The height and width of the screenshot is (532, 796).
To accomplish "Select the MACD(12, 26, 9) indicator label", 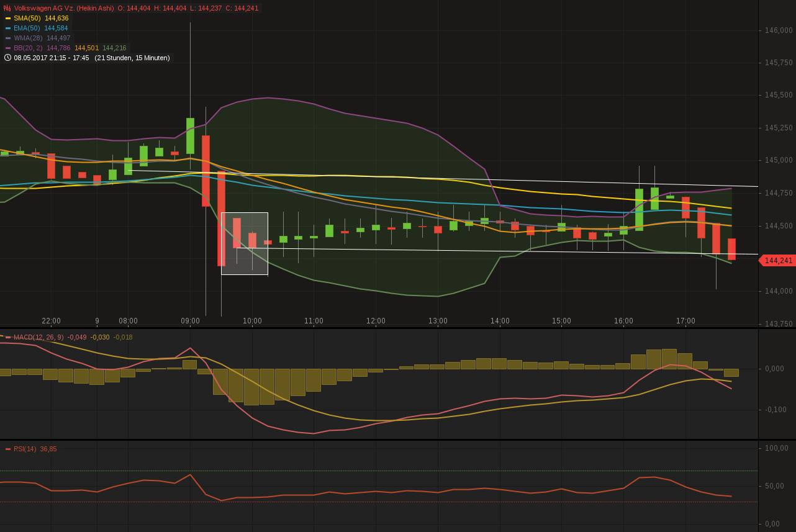I will [x=38, y=337].
